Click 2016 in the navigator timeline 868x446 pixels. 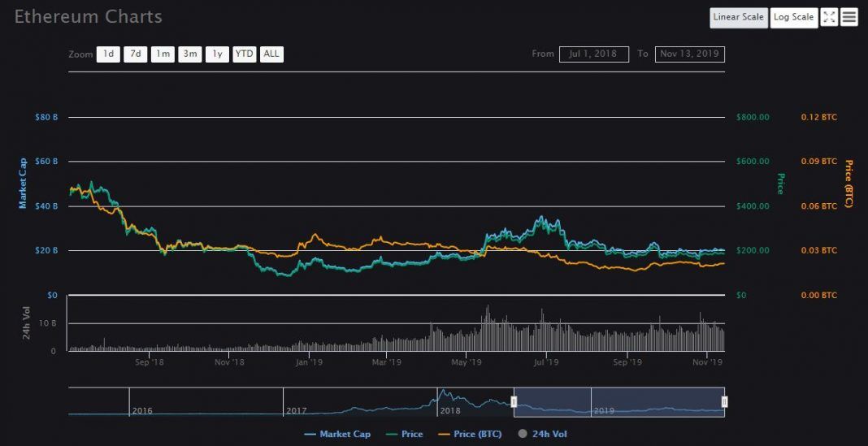143,411
